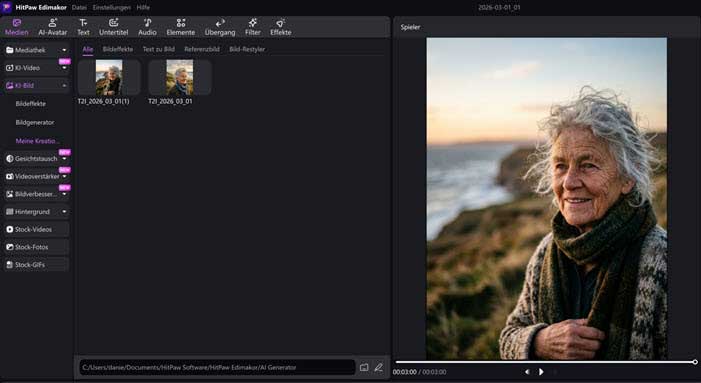
Task: Open the AI-Avatar tool
Action: pyautogui.click(x=53, y=27)
